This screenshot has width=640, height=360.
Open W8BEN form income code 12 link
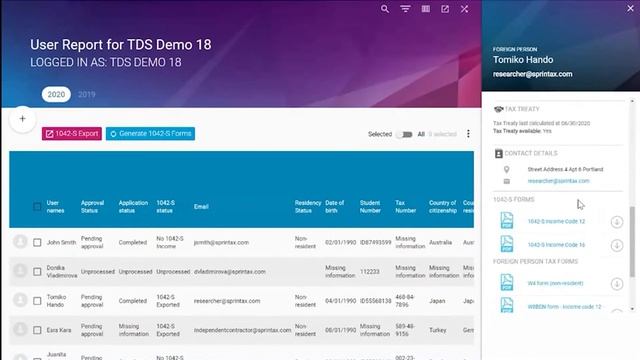tap(564, 307)
